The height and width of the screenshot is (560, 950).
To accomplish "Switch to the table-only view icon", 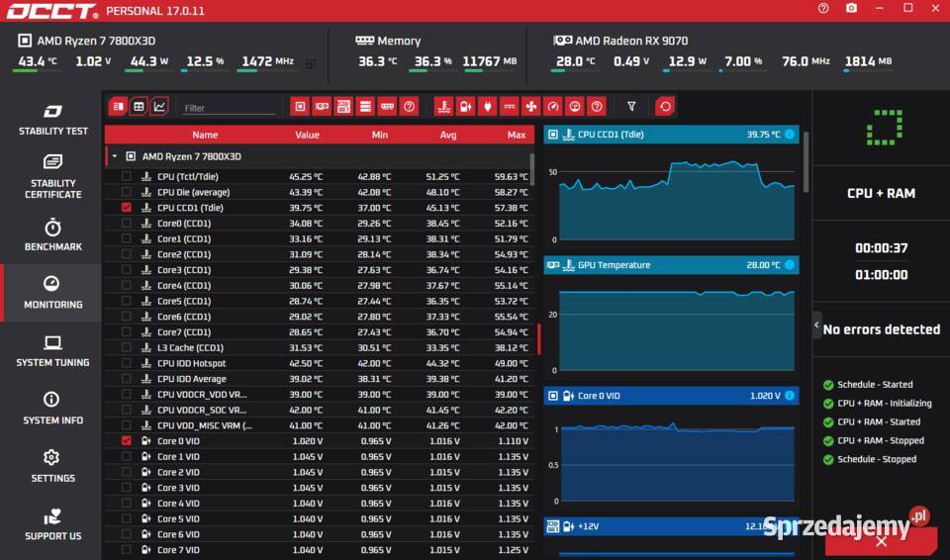I will (x=139, y=107).
